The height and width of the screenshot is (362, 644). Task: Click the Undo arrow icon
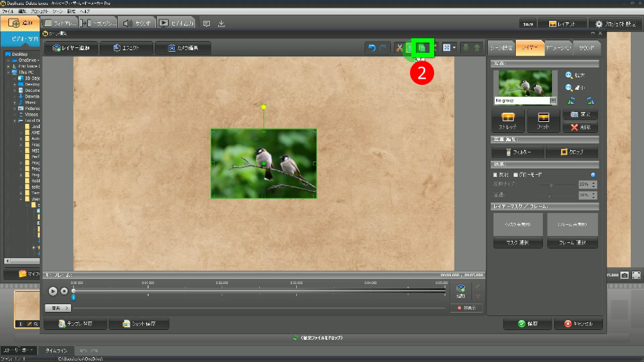coord(372,48)
